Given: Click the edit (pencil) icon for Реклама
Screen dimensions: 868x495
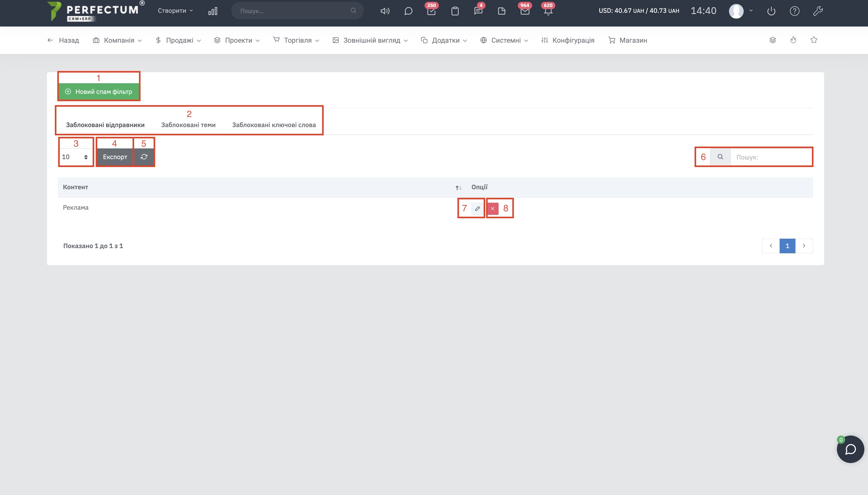Looking at the screenshot, I should tap(477, 208).
